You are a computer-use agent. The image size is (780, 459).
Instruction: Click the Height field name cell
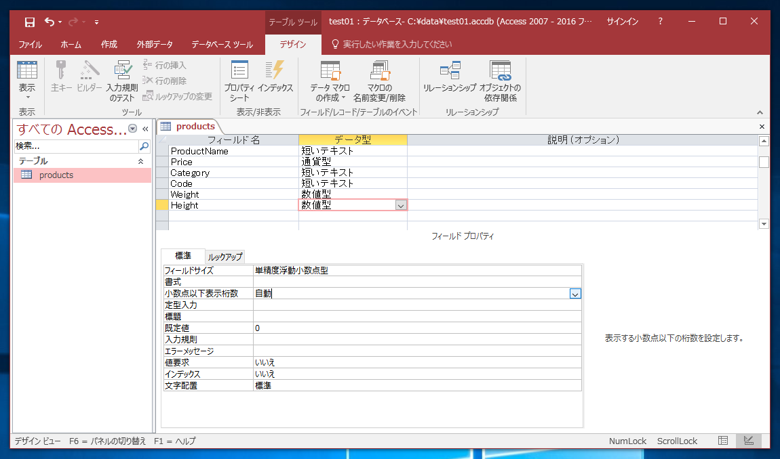pos(233,205)
